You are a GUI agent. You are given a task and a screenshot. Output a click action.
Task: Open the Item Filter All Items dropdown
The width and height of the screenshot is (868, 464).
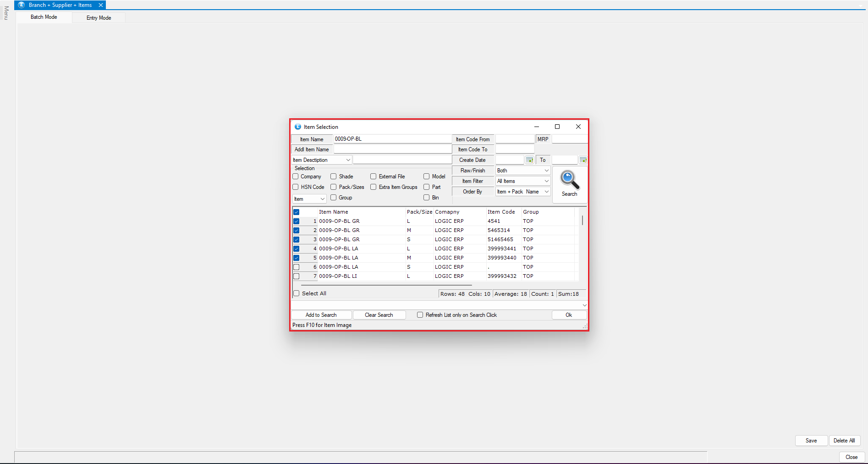point(523,181)
